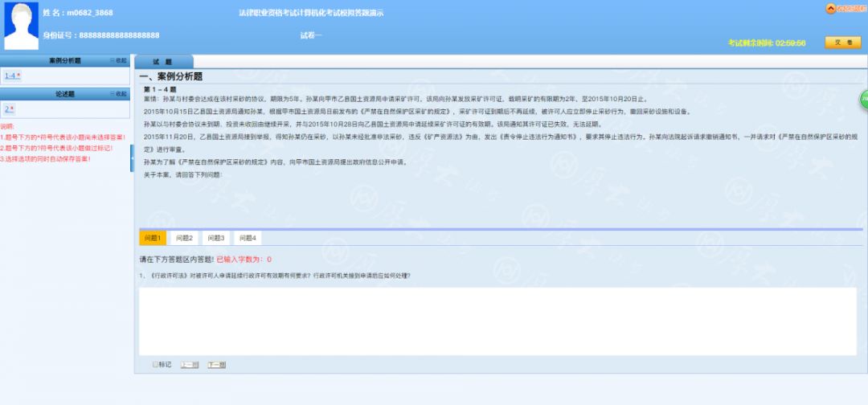Collapse the 案例分析题 section with 收起

(118, 61)
